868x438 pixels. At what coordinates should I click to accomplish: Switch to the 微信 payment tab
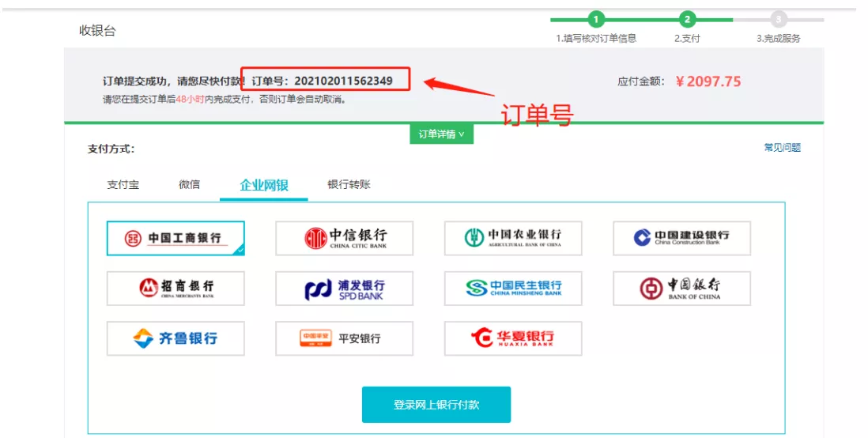click(190, 185)
